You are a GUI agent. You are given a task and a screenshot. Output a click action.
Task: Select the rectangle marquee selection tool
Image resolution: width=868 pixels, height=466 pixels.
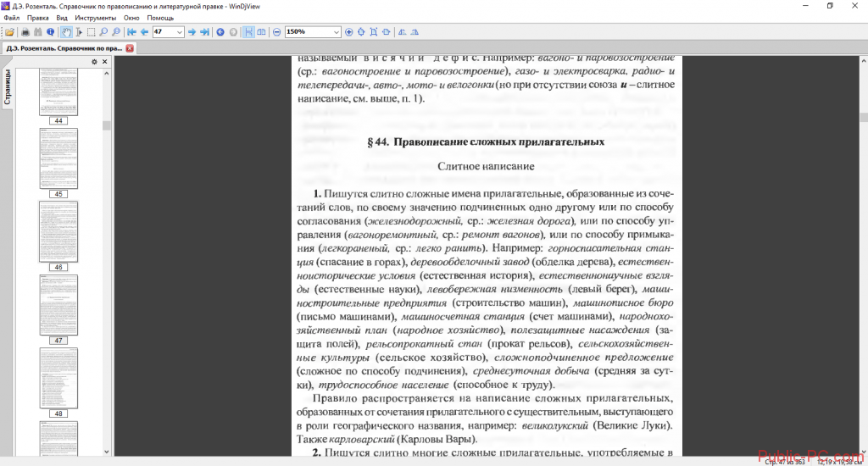pos(91,32)
